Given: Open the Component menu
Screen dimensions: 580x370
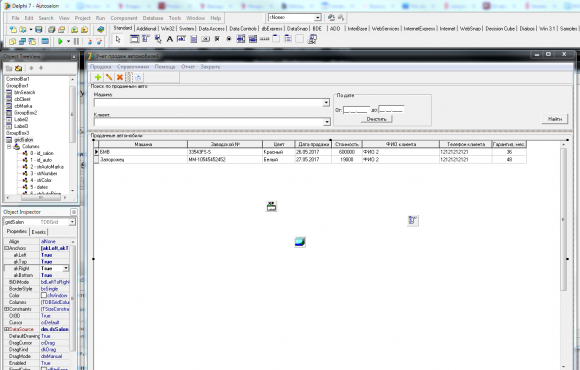Looking at the screenshot, I should coord(124,18).
